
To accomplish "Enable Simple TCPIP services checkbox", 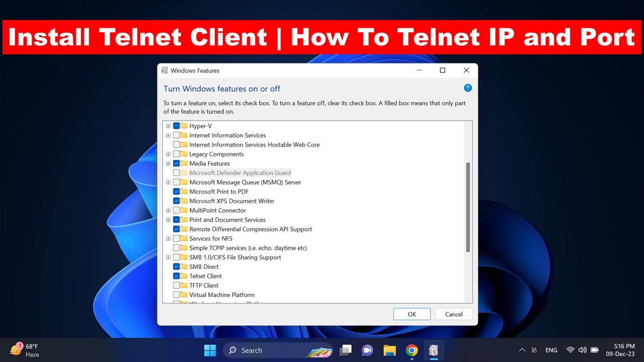I will (x=177, y=248).
